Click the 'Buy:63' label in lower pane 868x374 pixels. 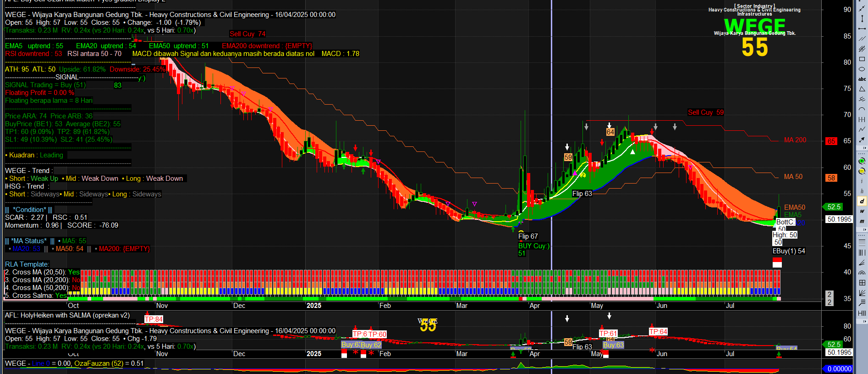coord(613,345)
